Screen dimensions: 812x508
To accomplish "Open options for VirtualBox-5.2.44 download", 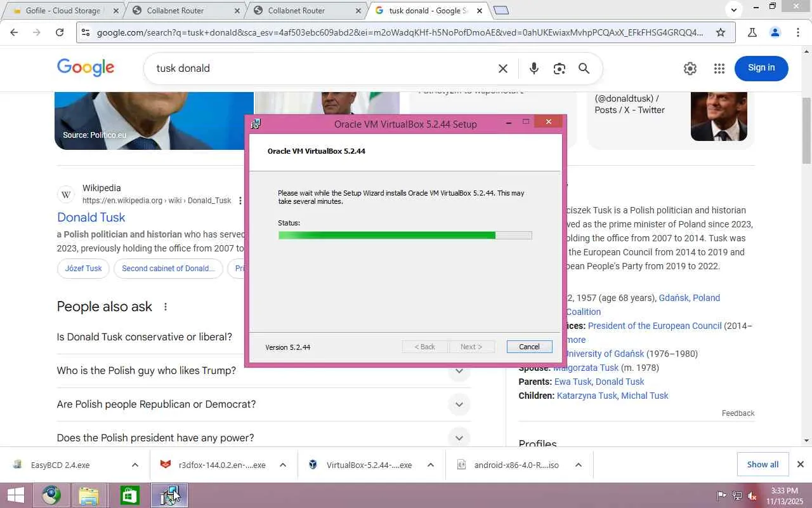I will pyautogui.click(x=431, y=465).
